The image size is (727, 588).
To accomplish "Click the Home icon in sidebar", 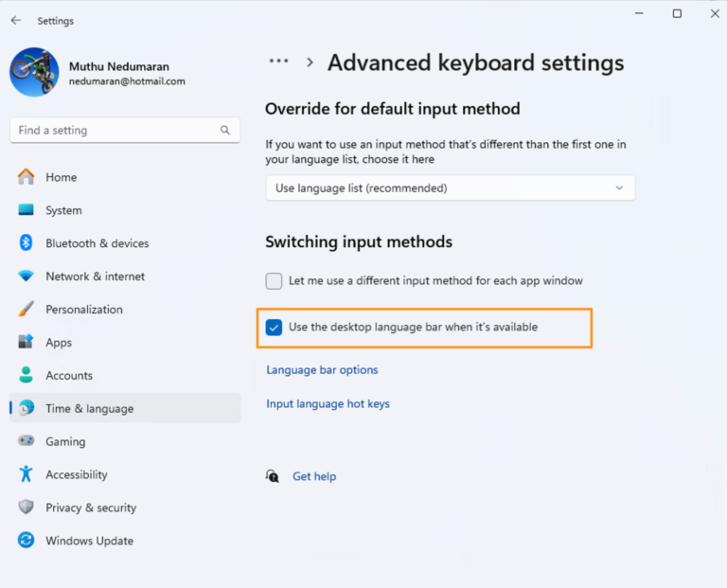I will (x=27, y=177).
